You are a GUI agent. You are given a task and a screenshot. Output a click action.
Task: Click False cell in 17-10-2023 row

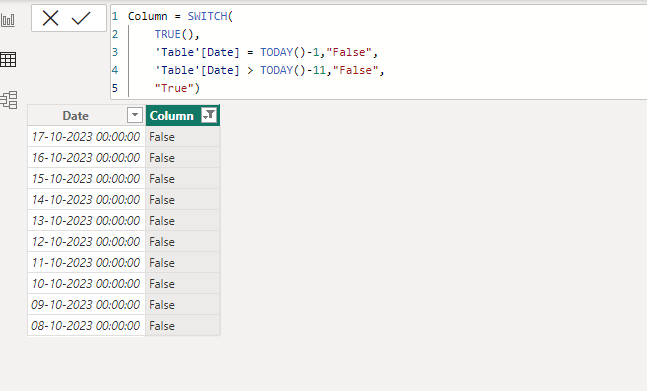coord(183,137)
